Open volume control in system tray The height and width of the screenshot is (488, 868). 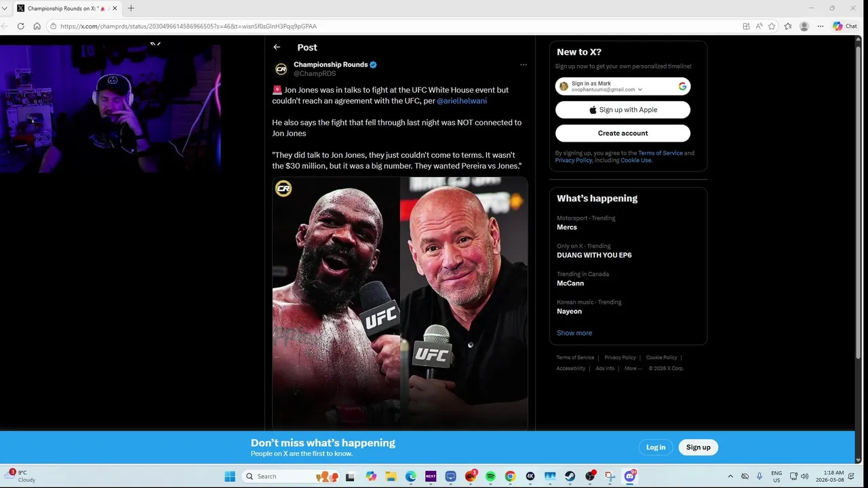pyautogui.click(x=804, y=476)
